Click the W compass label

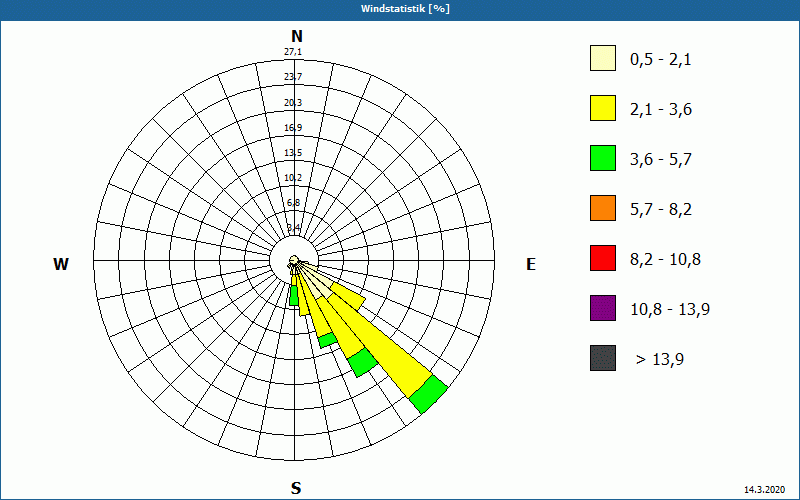61,264
